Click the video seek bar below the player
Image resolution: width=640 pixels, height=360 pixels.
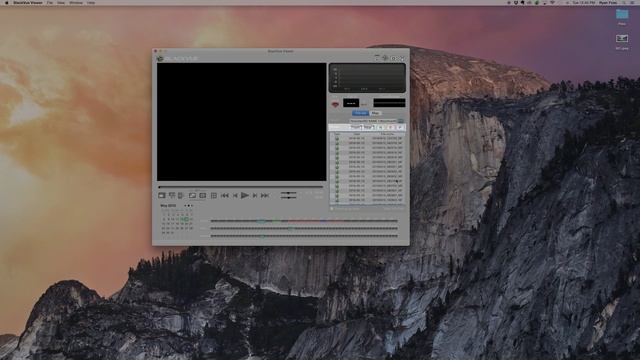pyautogui.click(x=241, y=187)
